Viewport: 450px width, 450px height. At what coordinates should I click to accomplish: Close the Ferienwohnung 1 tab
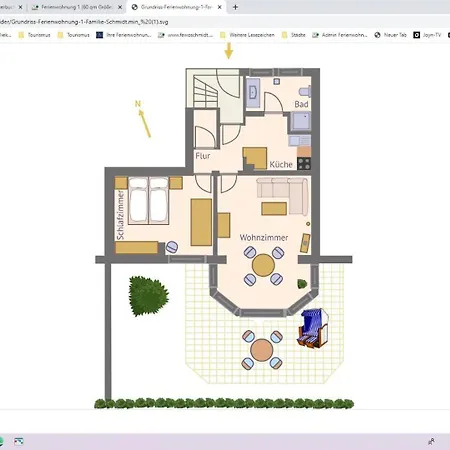click(x=120, y=7)
